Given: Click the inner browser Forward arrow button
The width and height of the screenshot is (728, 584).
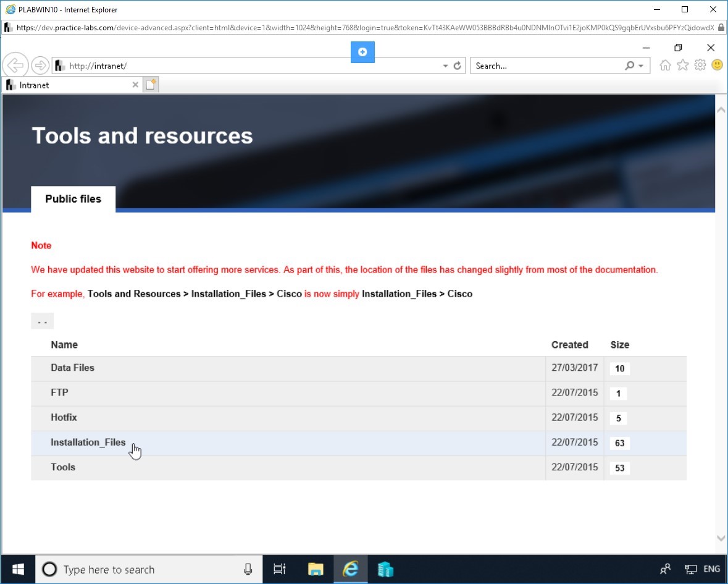Looking at the screenshot, I should coord(40,66).
